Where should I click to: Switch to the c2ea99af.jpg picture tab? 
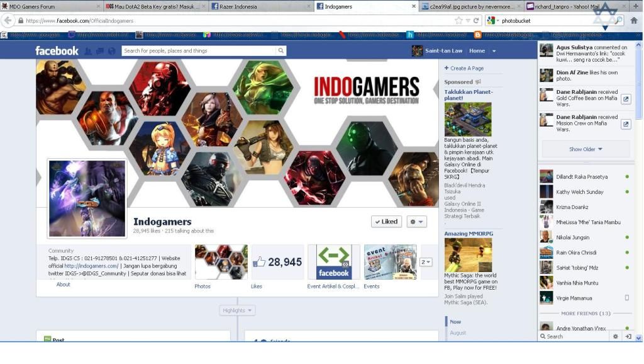[x=472, y=6]
